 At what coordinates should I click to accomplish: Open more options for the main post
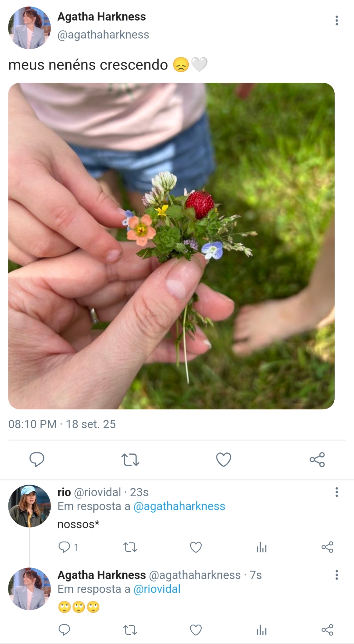tap(337, 21)
